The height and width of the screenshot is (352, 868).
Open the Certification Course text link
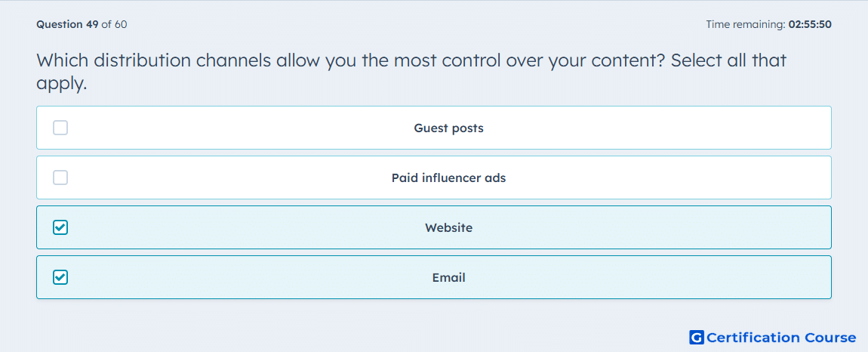[x=781, y=338]
